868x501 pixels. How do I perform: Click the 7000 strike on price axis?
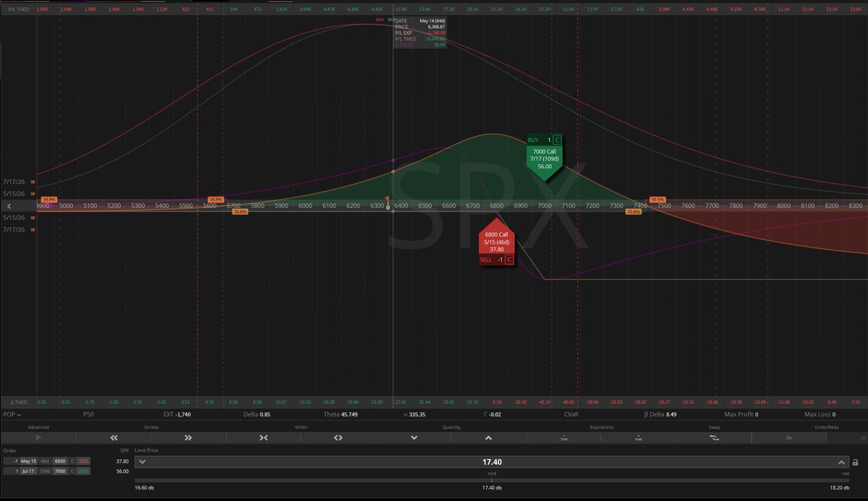[545, 206]
